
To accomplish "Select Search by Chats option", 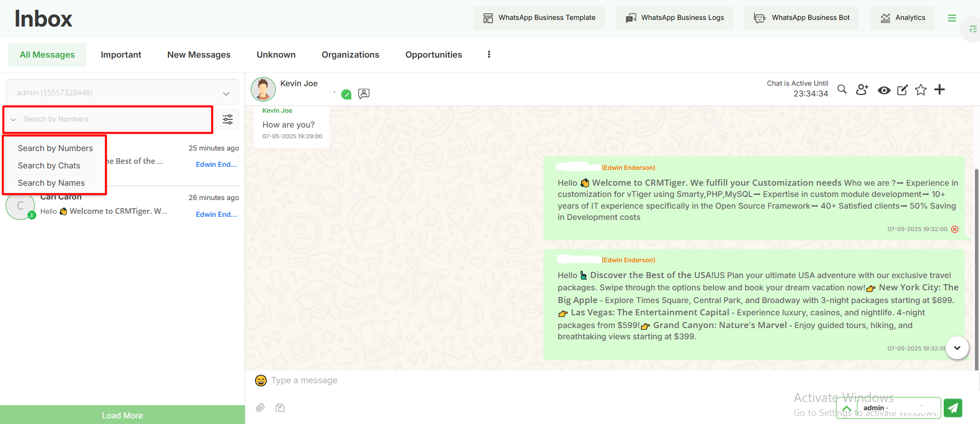I will pos(49,165).
